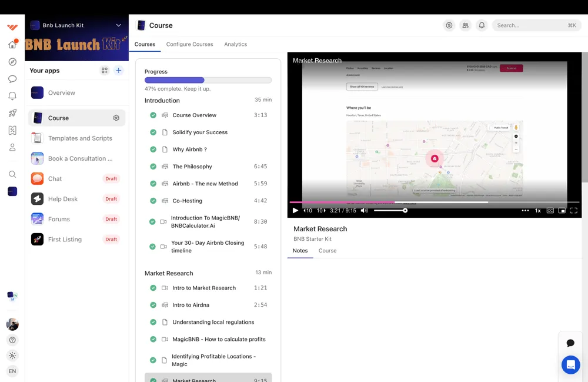
Task: Change playback speed 1x
Action: tap(538, 211)
